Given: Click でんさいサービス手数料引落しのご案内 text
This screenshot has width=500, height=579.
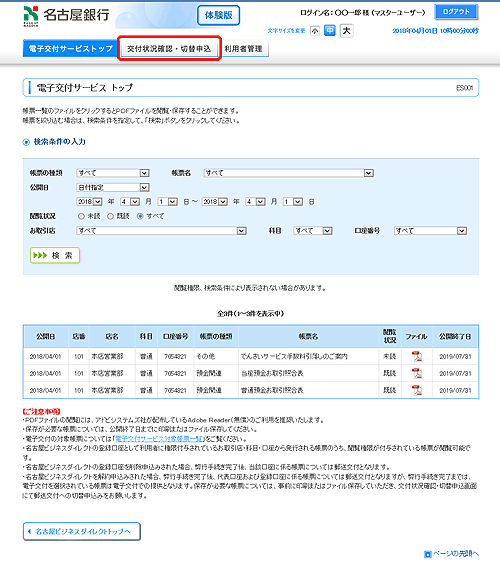Looking at the screenshot, I should (294, 356).
